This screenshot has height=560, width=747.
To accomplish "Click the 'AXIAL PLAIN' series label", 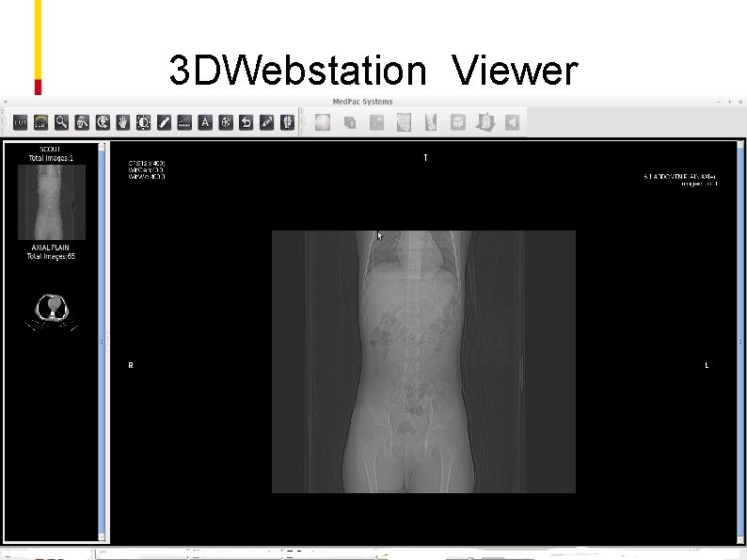I will (51, 248).
